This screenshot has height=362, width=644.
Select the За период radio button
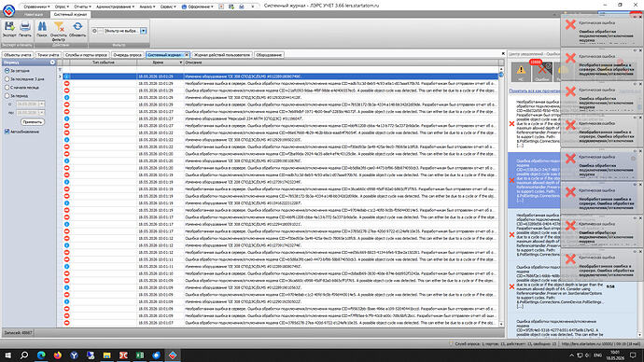click(7, 95)
